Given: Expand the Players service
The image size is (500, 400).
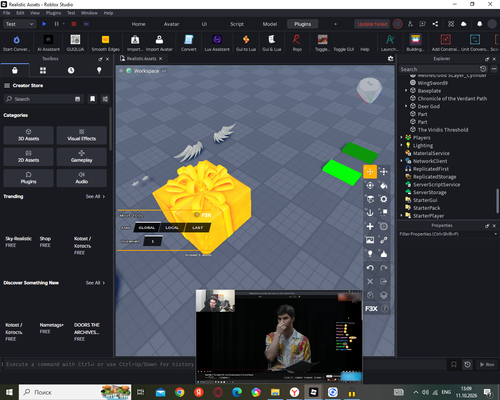Looking at the screenshot, I should (401, 138).
